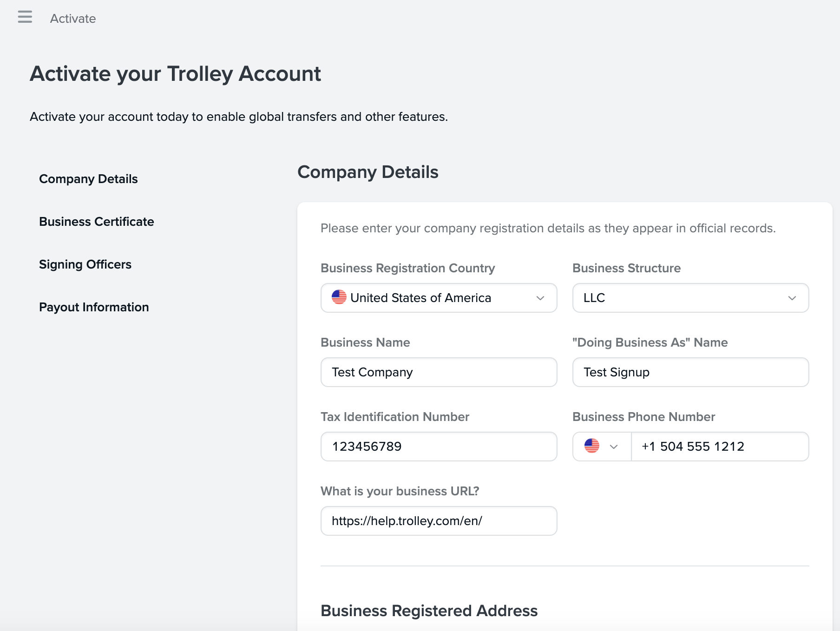Click the chevron next to the phone flag

point(614,447)
